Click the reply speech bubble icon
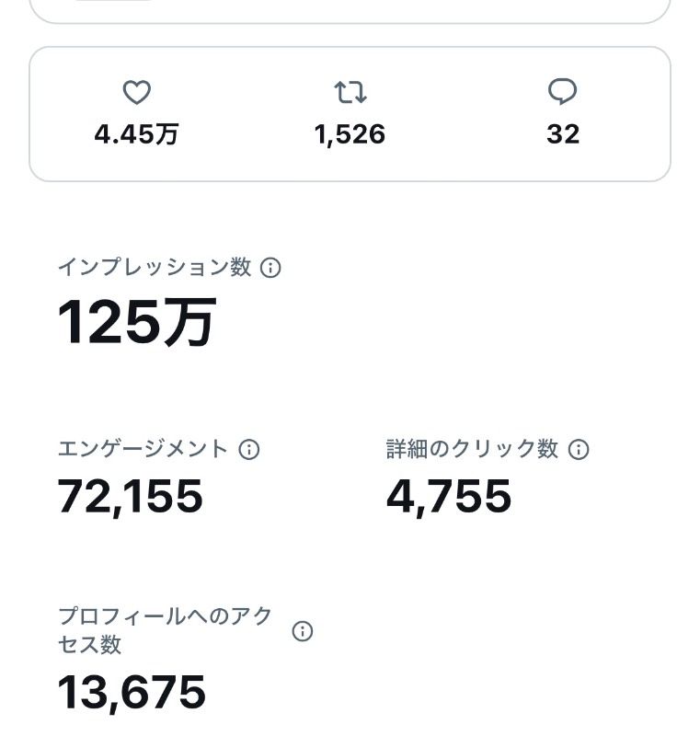Viewport: 700px width, 736px height. coord(562,91)
